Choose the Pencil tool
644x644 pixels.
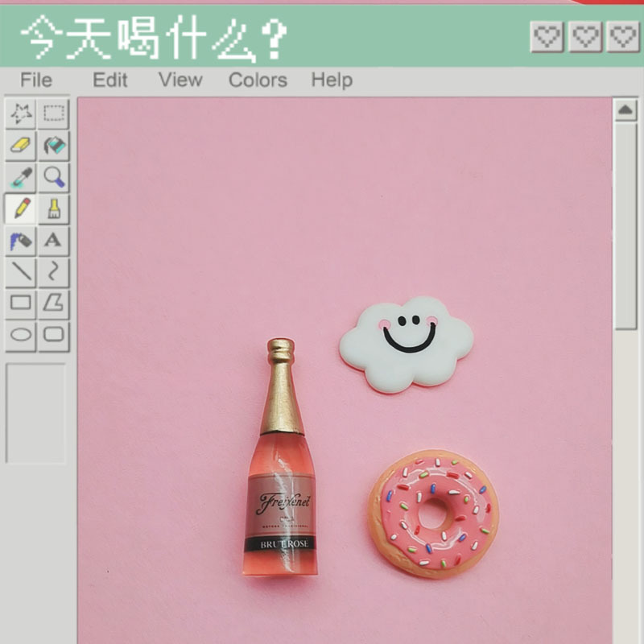coord(21,209)
